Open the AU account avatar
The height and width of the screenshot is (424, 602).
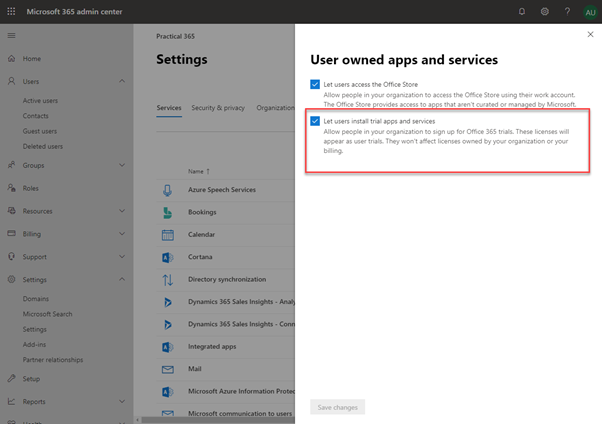tap(590, 12)
